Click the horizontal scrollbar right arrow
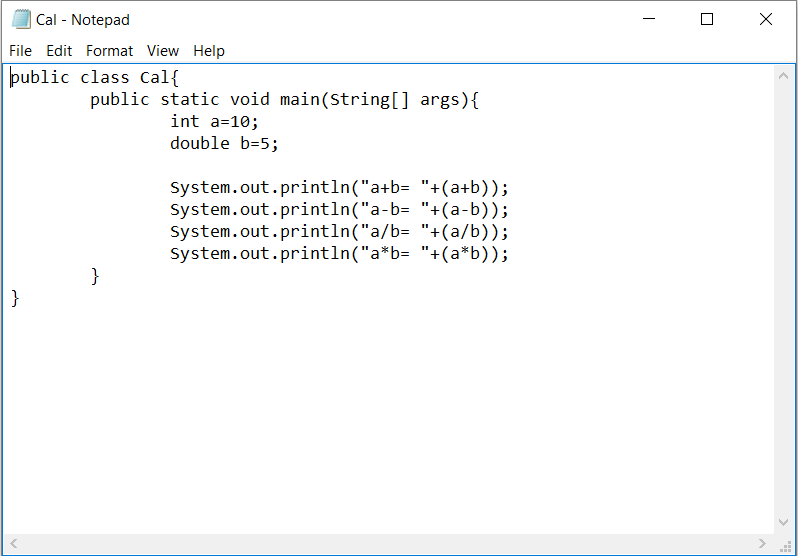The image size is (798, 556). coord(762,544)
